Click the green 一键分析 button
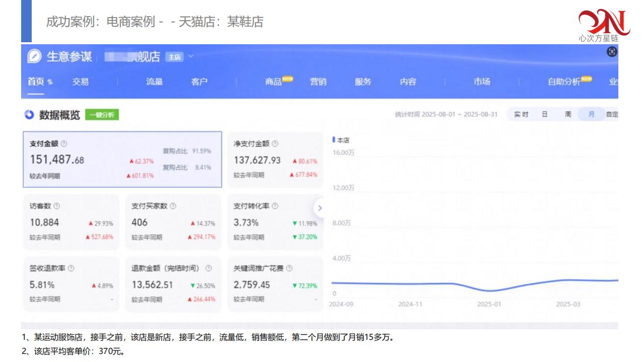The width and height of the screenshot is (644, 362). (x=102, y=115)
